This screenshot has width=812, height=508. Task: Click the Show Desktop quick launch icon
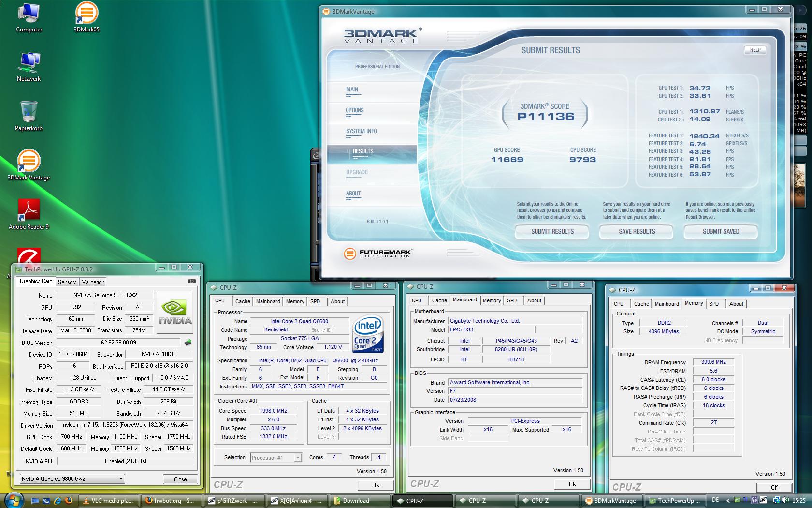point(35,501)
